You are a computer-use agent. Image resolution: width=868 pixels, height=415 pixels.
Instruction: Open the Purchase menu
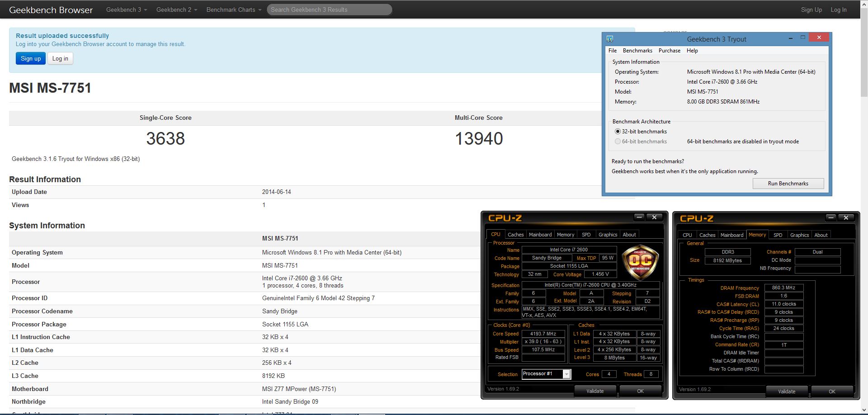pos(670,51)
